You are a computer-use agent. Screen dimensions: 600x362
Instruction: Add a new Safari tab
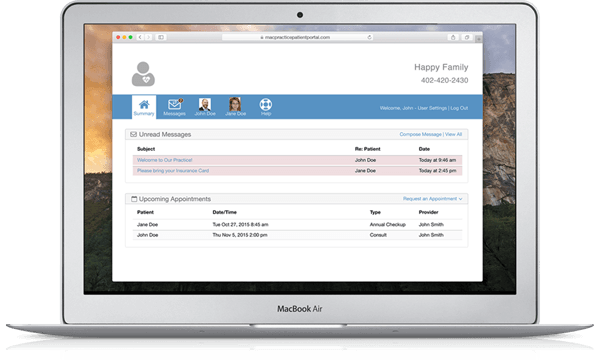coord(478,38)
